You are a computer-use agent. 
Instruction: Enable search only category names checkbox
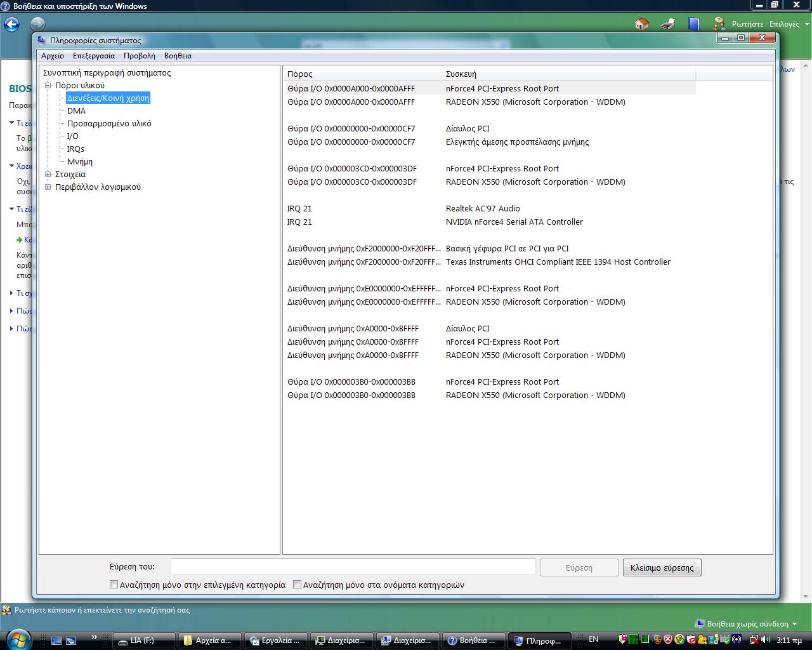(x=297, y=585)
